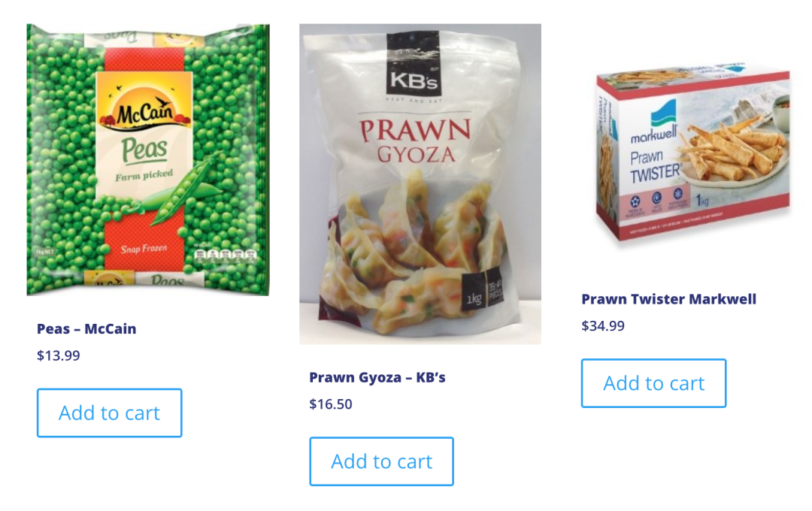Open the Peas – McCain product title
Image resolution: width=812 pixels, height=511 pixels.
click(86, 328)
